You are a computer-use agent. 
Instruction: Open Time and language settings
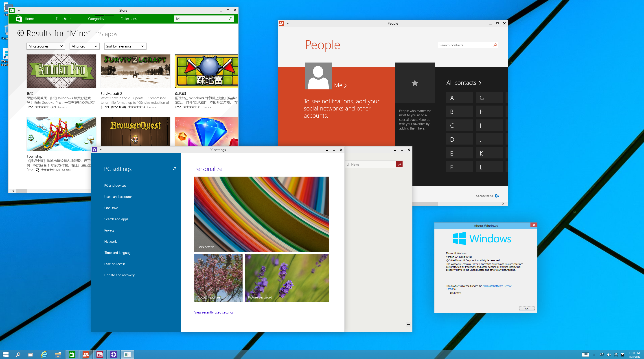click(118, 253)
